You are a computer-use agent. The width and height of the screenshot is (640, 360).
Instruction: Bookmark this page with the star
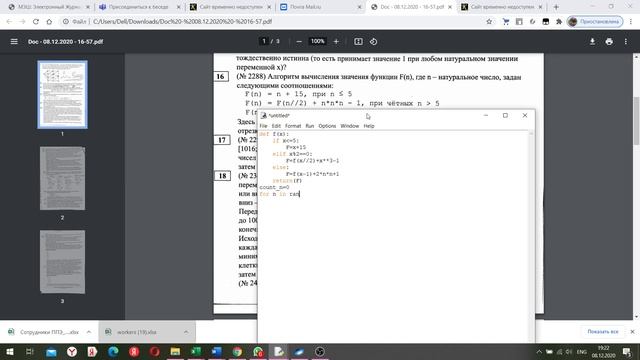489,22
